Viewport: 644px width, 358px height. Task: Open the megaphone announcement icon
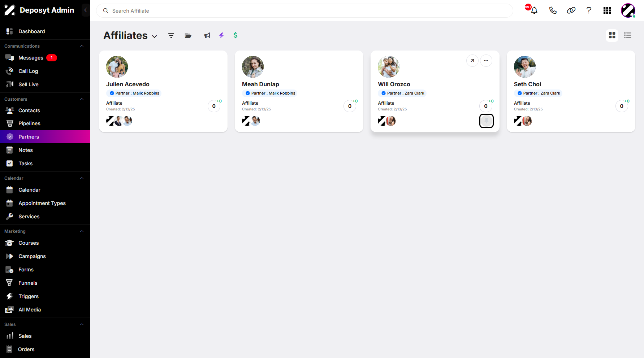pos(207,35)
